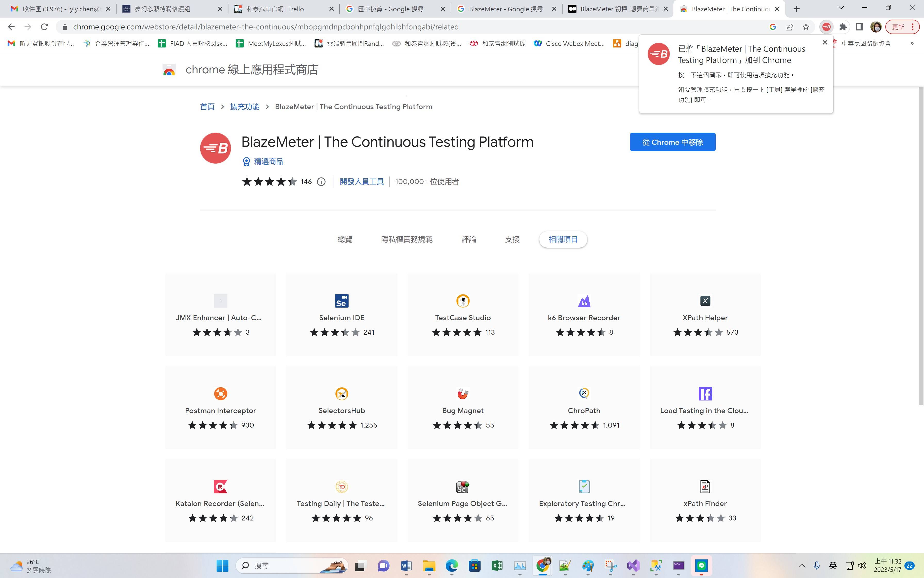Open the Bug Magnet extension icon
Screen dimensions: 924x578
pos(463,394)
